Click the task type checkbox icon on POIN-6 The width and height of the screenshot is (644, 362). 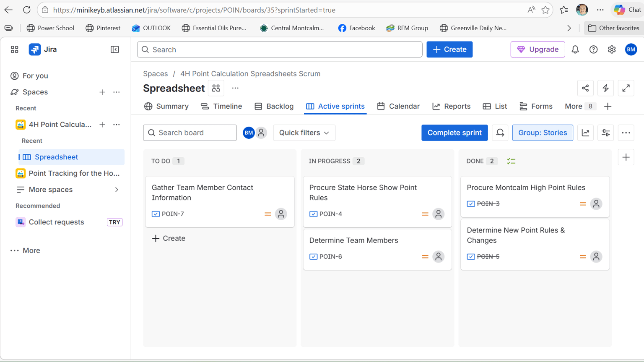pyautogui.click(x=313, y=257)
